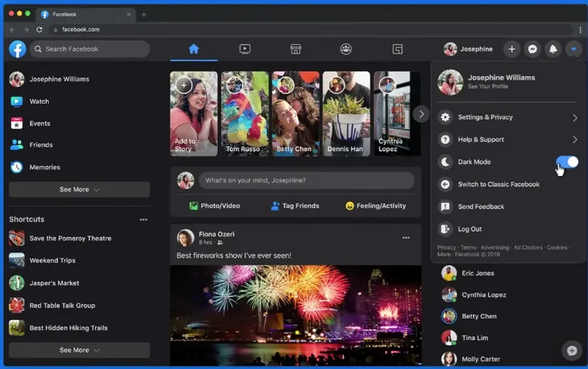Go back in browser history
The height and width of the screenshot is (369, 588).
coord(12,29)
